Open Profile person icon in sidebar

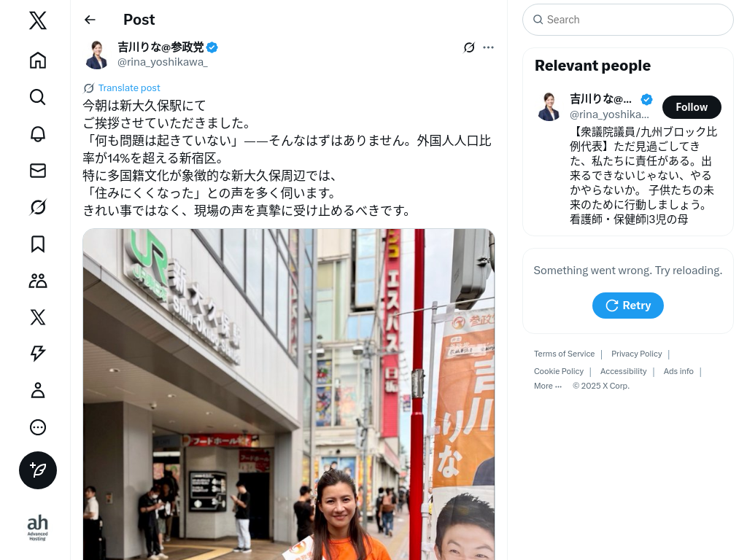coord(38,391)
